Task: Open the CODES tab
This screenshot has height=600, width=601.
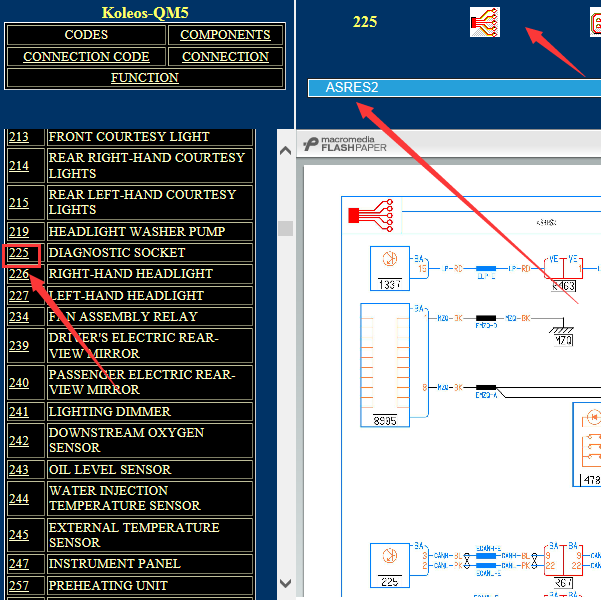Action: click(86, 35)
